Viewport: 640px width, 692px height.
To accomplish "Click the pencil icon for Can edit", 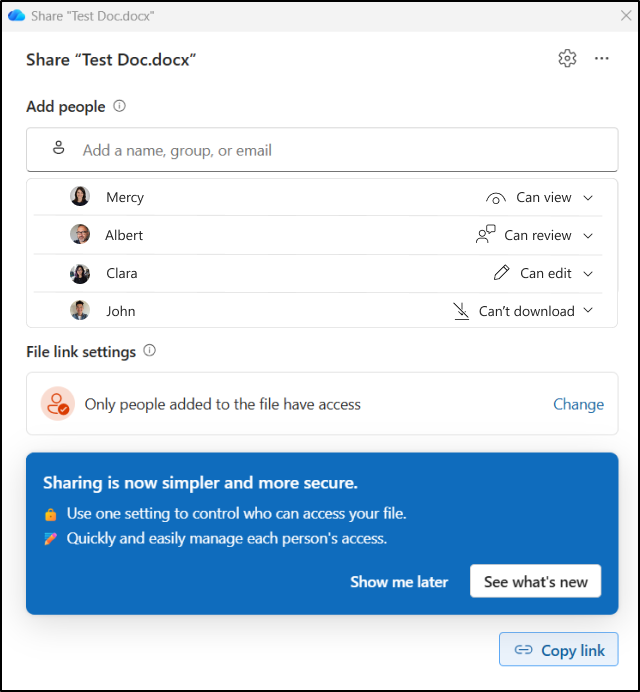I will [501, 273].
